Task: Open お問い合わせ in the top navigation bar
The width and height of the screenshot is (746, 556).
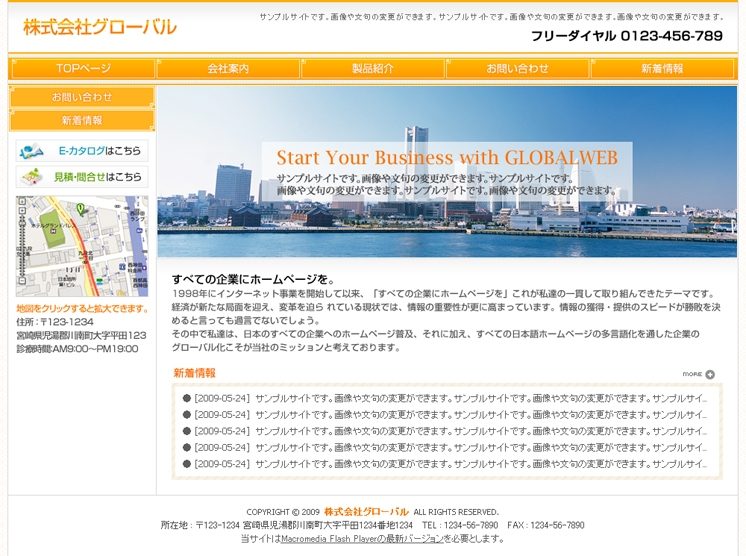Action: (517, 69)
